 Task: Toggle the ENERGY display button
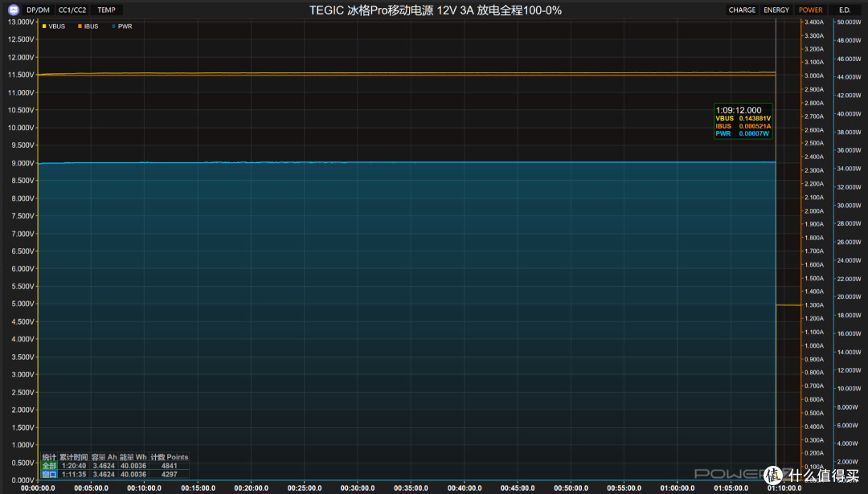[x=776, y=10]
